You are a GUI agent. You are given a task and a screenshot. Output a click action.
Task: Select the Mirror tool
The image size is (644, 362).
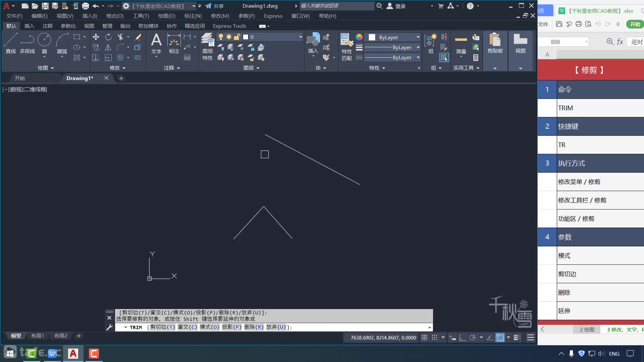tap(108, 47)
